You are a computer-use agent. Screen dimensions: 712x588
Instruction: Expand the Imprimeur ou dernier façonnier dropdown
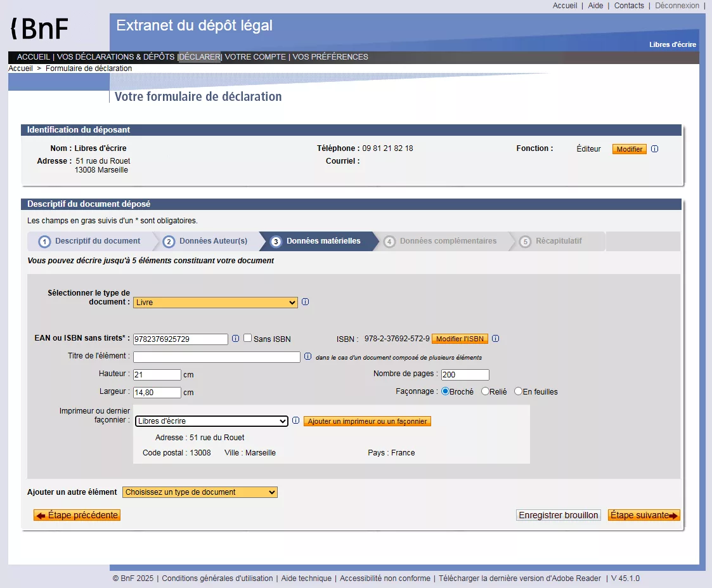[212, 421]
